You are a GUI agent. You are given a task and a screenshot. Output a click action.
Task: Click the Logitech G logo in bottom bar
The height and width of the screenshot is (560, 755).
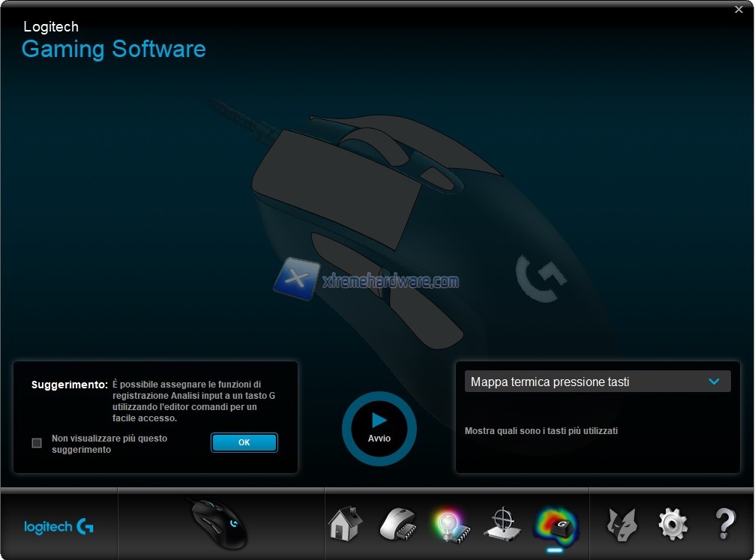[x=59, y=527]
